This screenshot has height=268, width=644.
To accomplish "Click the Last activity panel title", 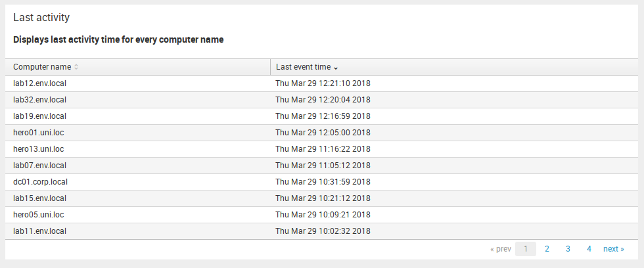I will click(41, 17).
